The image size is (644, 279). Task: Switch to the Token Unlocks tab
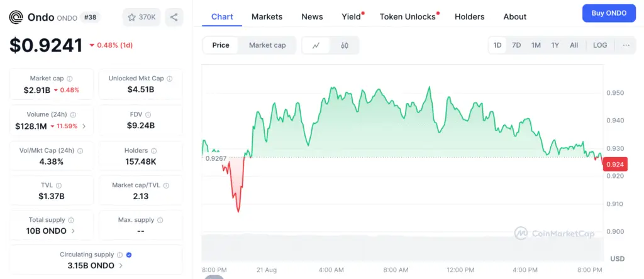tap(408, 16)
